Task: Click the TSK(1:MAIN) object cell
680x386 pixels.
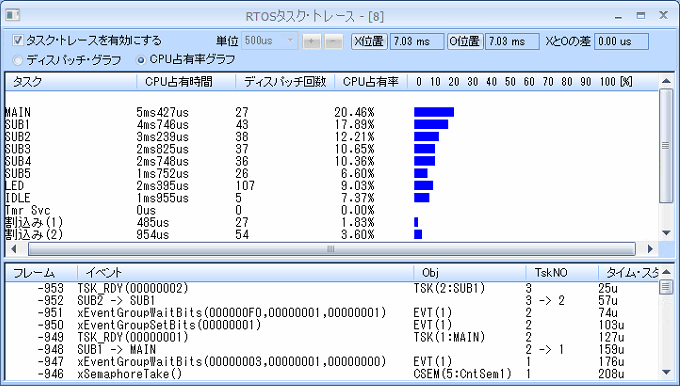Action: point(449,337)
